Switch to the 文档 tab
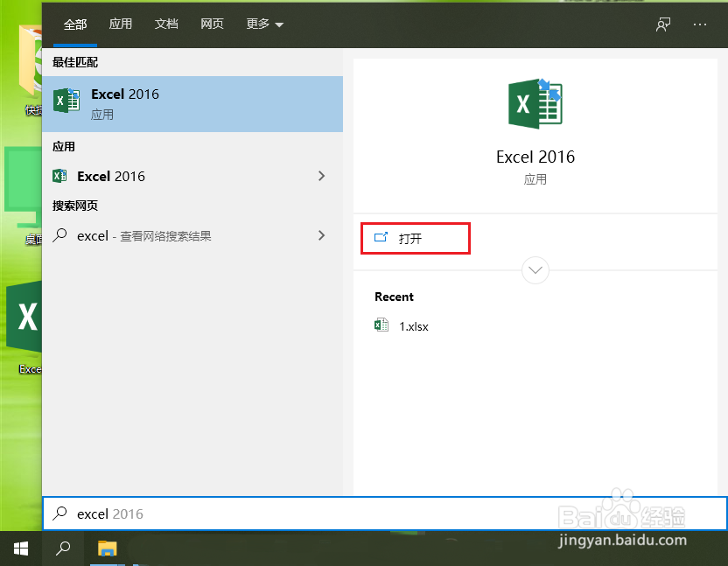This screenshot has width=728, height=566. click(166, 24)
